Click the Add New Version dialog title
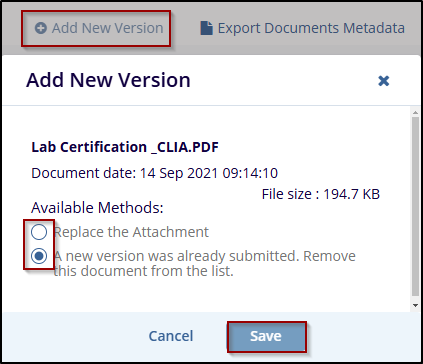The width and height of the screenshot is (423, 364). pos(108,80)
